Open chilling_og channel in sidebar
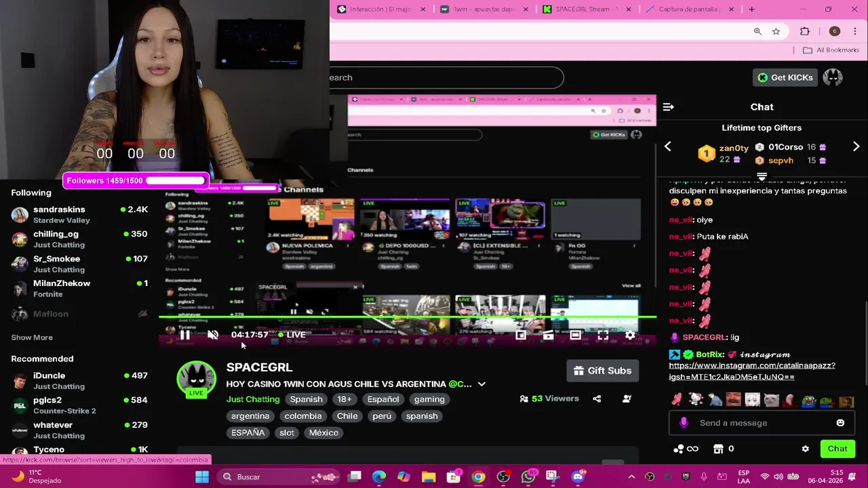 [79, 239]
